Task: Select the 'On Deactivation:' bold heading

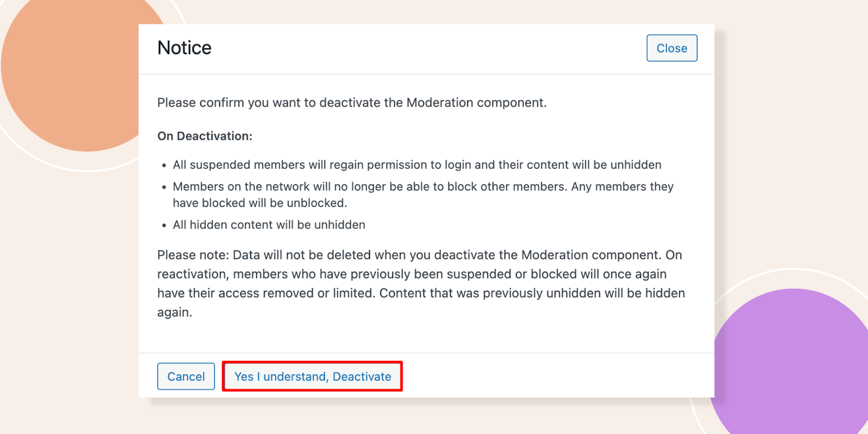Action: 205,136
